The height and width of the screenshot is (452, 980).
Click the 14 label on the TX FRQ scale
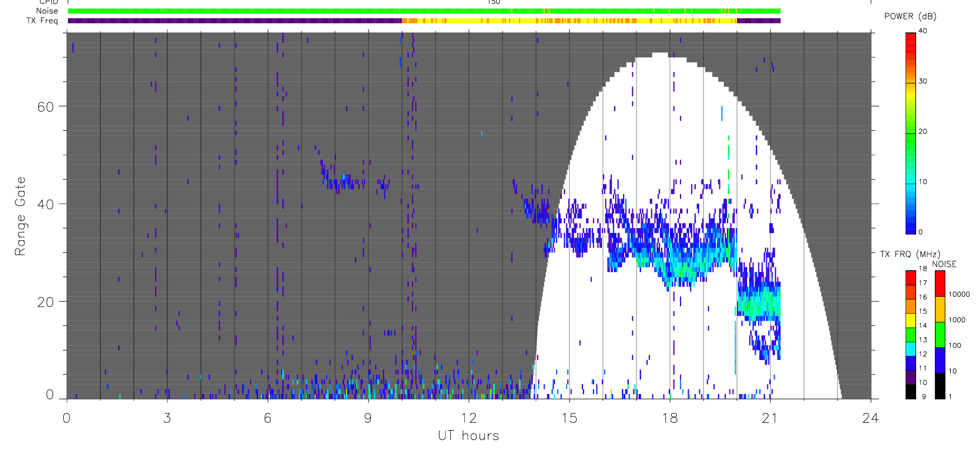[x=923, y=325]
